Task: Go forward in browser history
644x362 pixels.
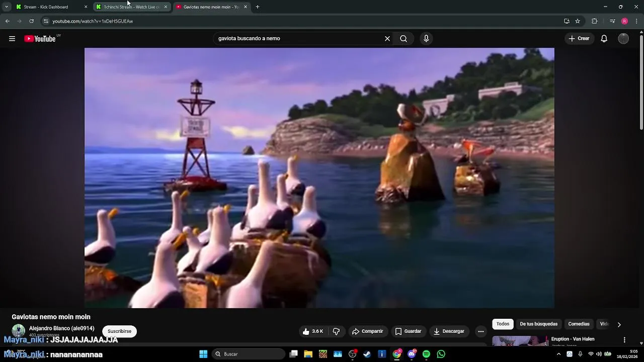Action: point(19,21)
